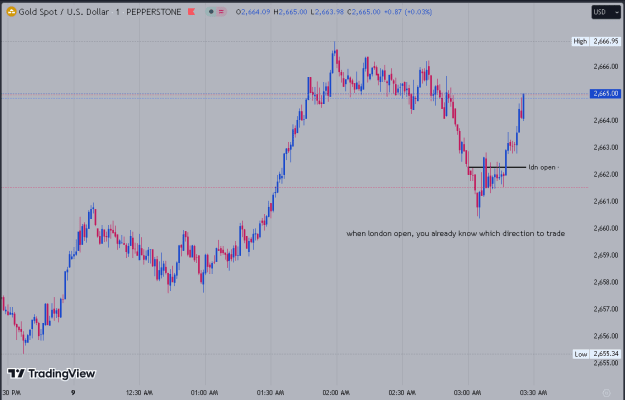Click the red flag icon beside PEPPERSTONE
The width and height of the screenshot is (625, 400).
(x=192, y=12)
